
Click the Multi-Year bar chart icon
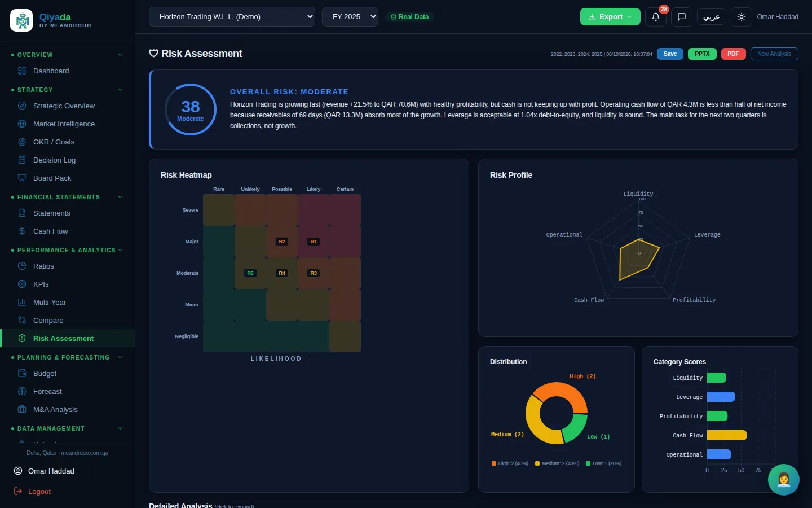22,302
